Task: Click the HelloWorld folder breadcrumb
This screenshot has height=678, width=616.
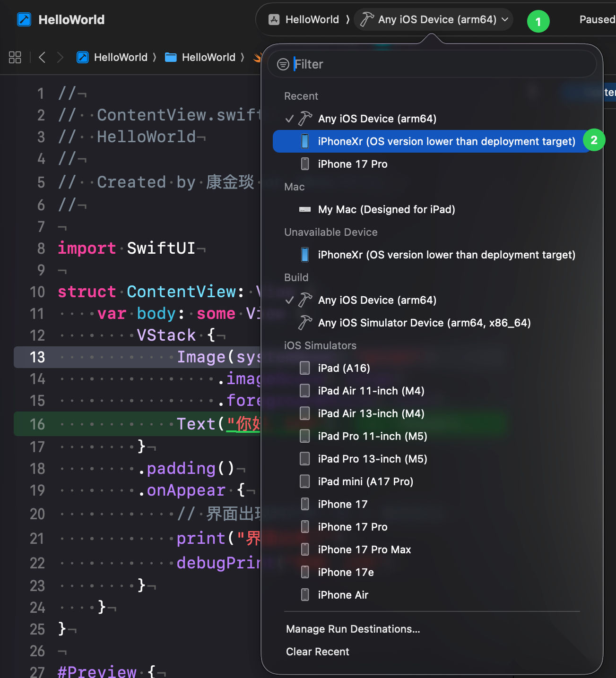Action: [200, 57]
